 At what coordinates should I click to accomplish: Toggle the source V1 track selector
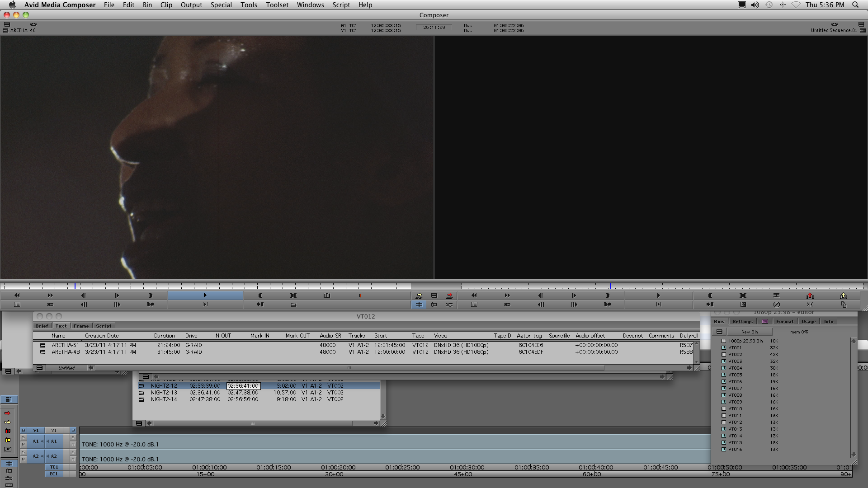pos(36,431)
